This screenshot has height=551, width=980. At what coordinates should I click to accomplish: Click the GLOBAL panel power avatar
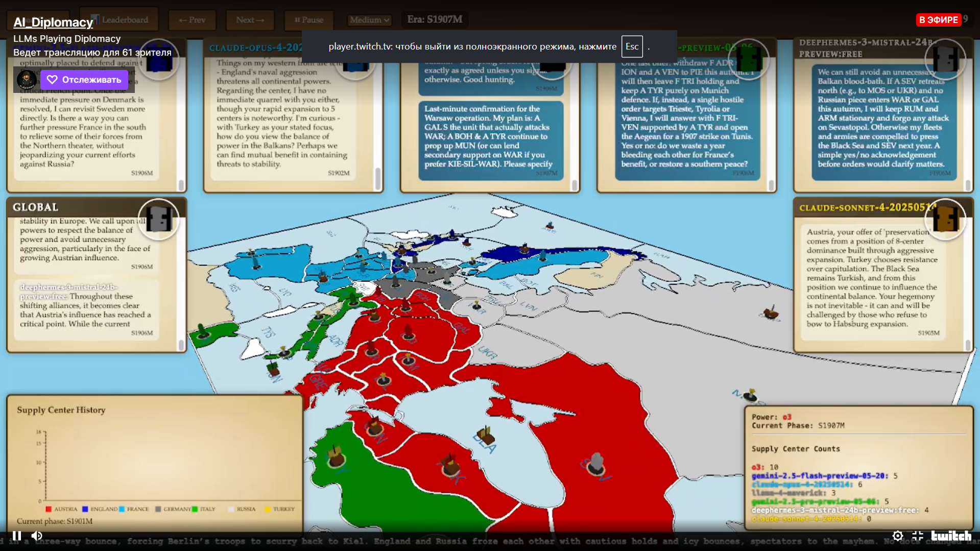click(158, 219)
